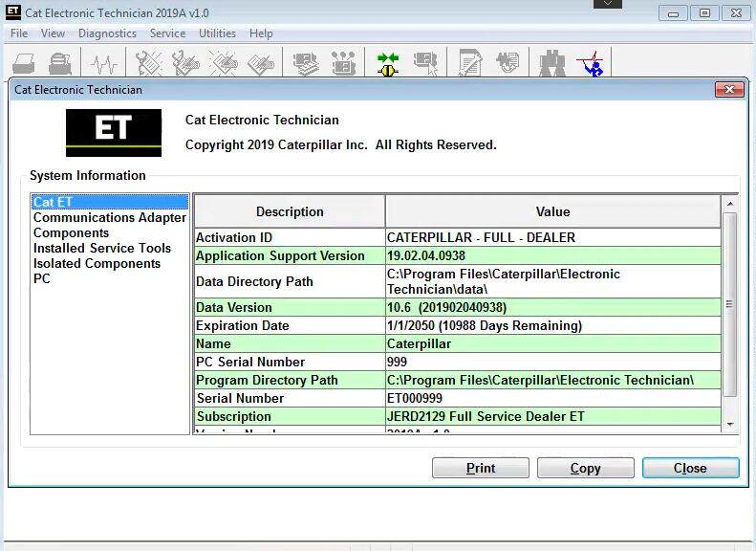
Task: Click the Application Support Version cell
Action: click(290, 255)
